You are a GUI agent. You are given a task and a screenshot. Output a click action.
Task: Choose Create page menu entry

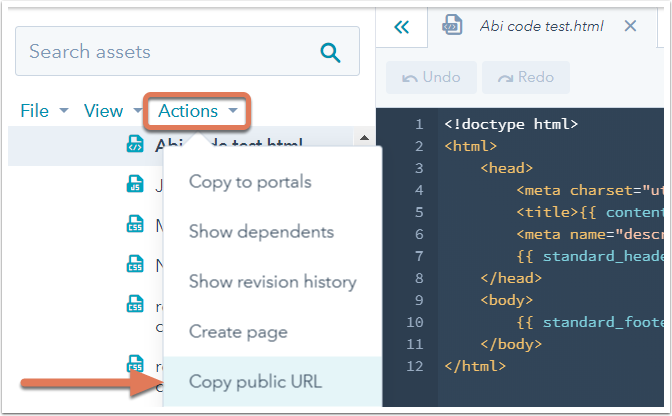[x=238, y=332]
